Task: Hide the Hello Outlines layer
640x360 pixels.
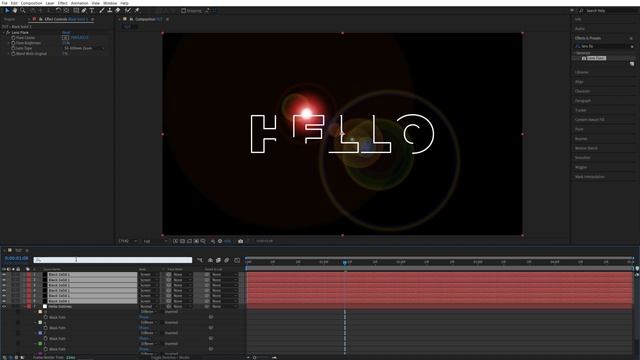Action: (4, 307)
